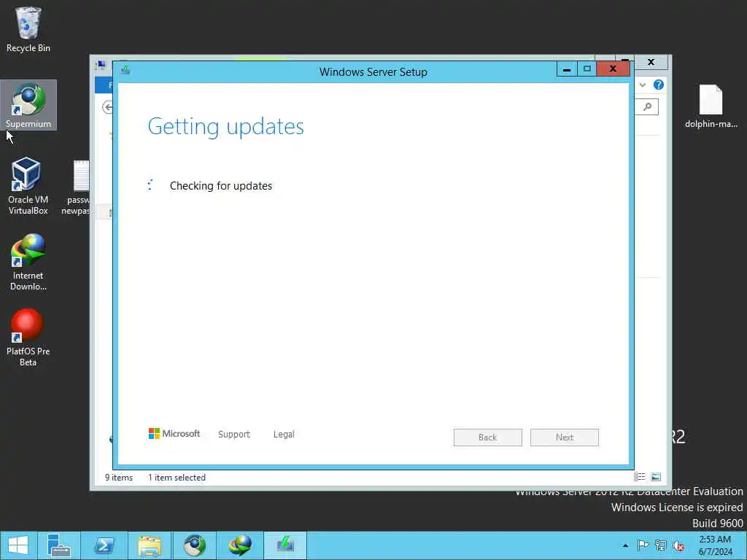Select the Oracle VM VirtualBox shortcut
Screen dimensions: 747x560
pyautogui.click(x=28, y=186)
